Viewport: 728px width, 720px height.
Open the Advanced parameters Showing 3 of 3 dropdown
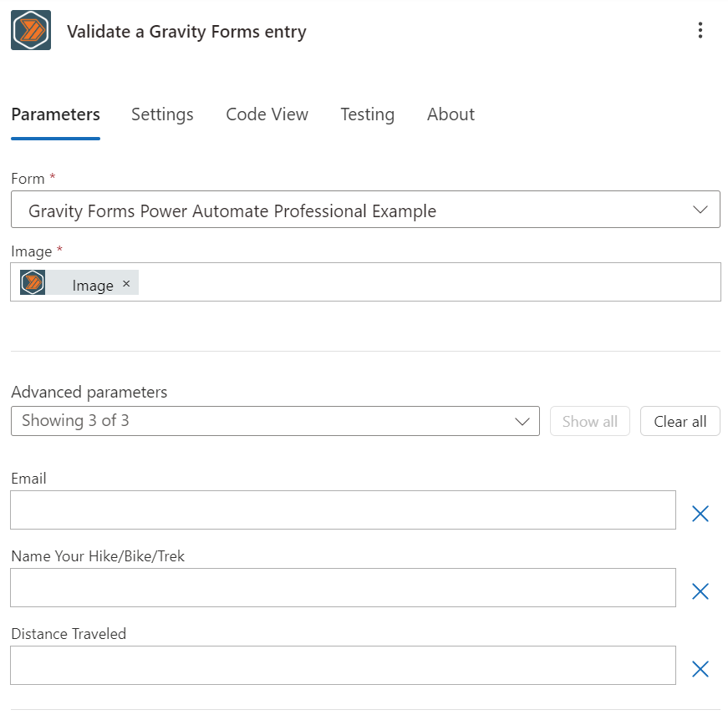[275, 421]
